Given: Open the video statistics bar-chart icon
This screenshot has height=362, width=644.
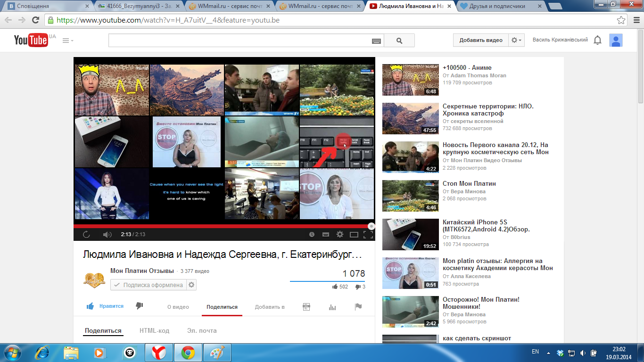Looking at the screenshot, I should coord(332,307).
